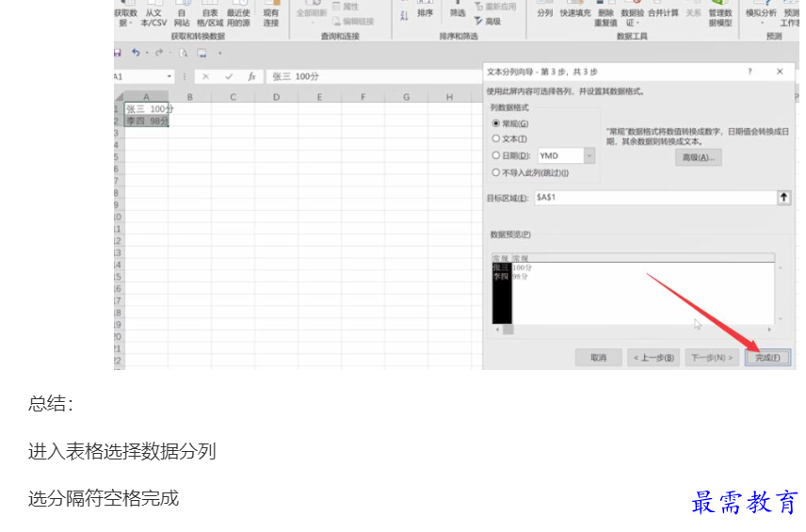Click the 取消 button in wizard

coord(598,357)
